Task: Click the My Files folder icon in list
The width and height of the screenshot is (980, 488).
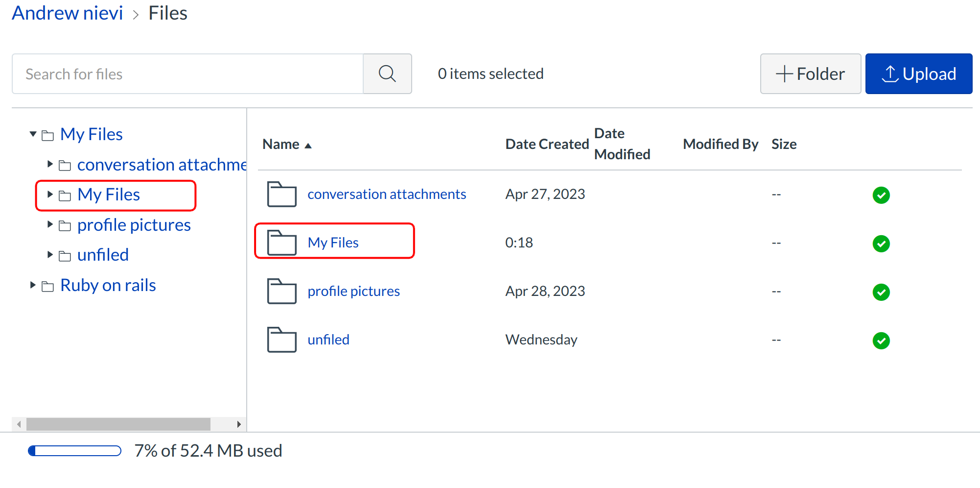Action: tap(281, 243)
